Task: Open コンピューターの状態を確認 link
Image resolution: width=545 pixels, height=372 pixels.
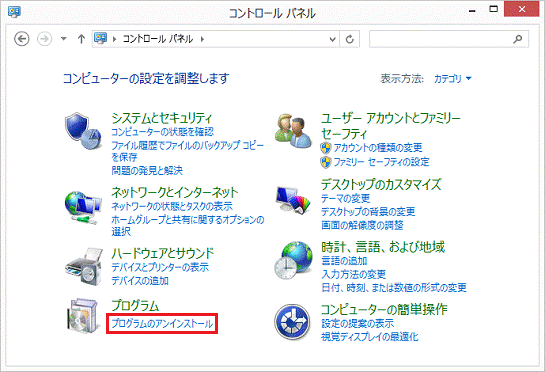Action: click(162, 132)
